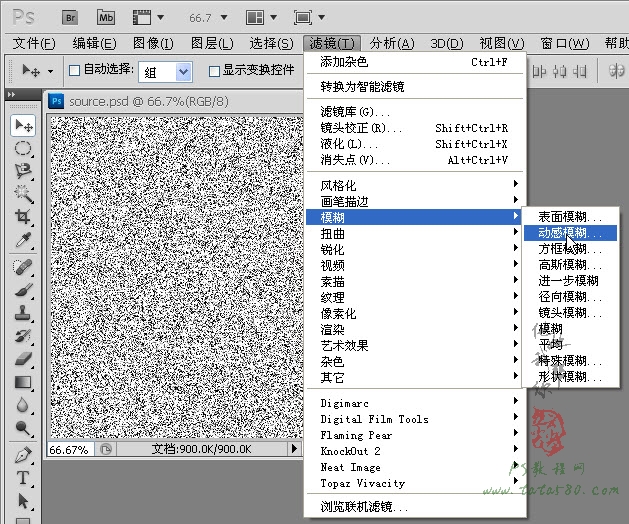Screen dimensions: 629x524
Task: Select the Crop tool
Action: pos(23,217)
